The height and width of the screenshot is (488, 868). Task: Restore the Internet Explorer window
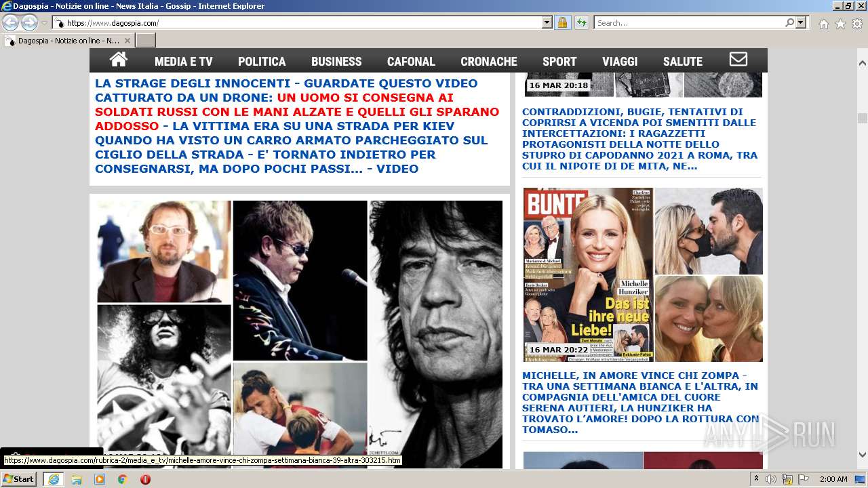pyautogui.click(x=848, y=6)
